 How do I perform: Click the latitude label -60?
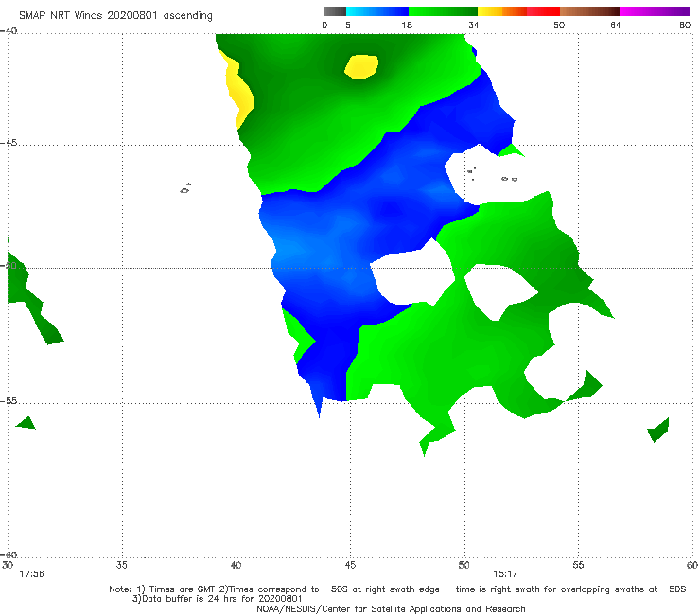[x=9, y=554]
